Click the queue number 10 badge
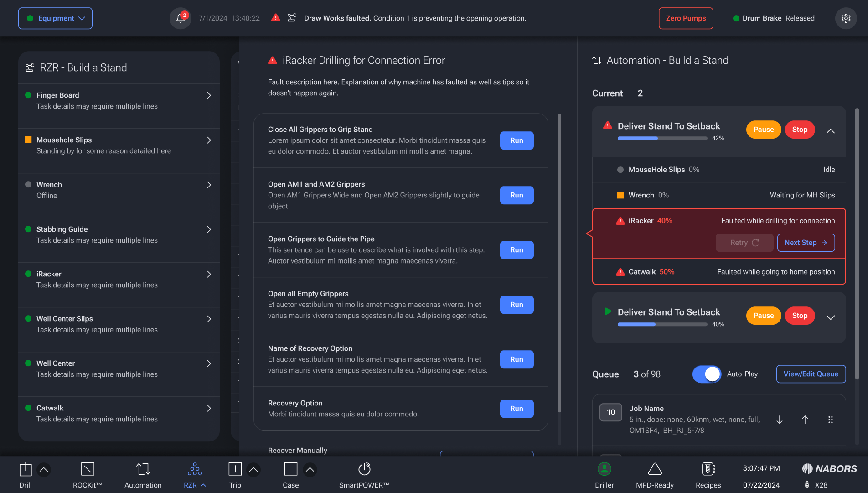 (x=610, y=412)
